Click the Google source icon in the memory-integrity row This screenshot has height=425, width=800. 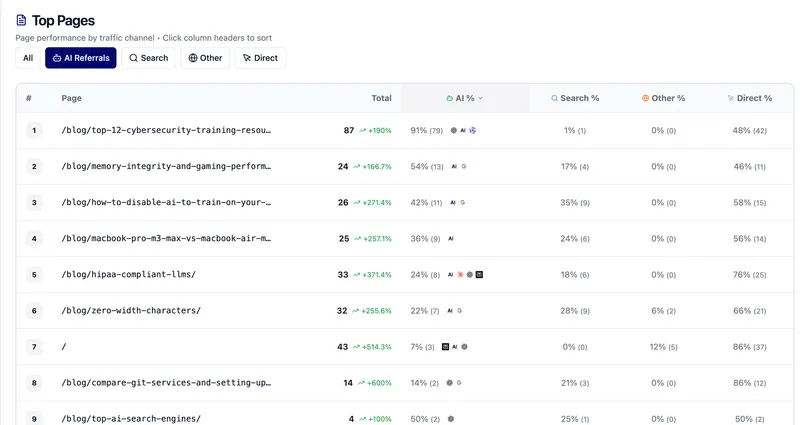coord(464,166)
